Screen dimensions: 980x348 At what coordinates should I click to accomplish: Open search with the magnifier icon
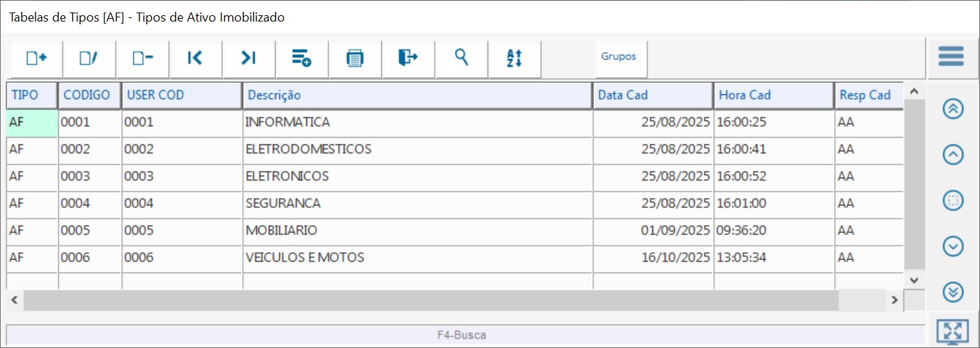[461, 58]
